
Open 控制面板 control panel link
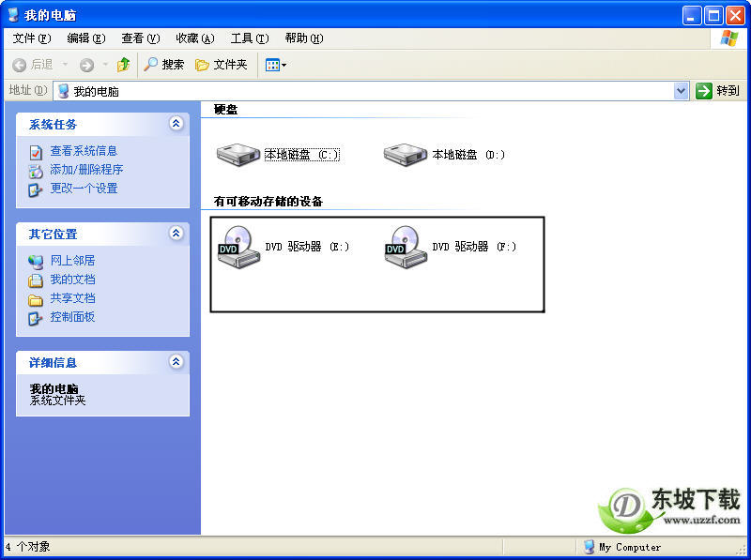tap(72, 317)
